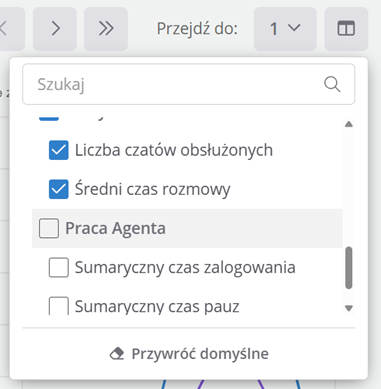The image size is (381, 389).
Task: Check the Praca Agenta group checkbox
Action: click(x=49, y=228)
